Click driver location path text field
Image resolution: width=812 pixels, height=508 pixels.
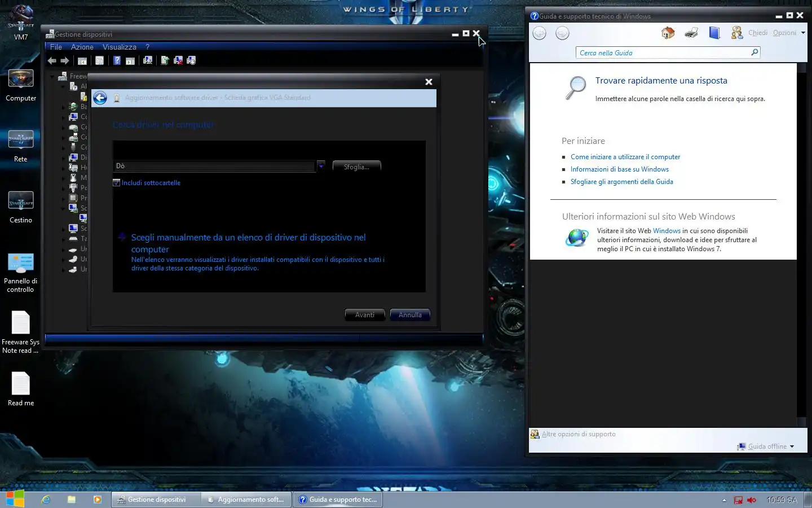click(x=214, y=166)
